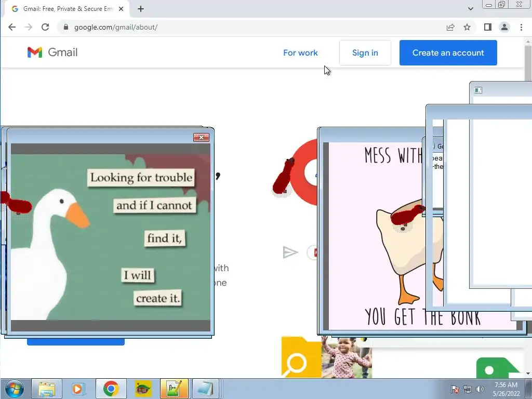532x399 pixels.
Task: Open a new tab with the plus button
Action: point(141,9)
